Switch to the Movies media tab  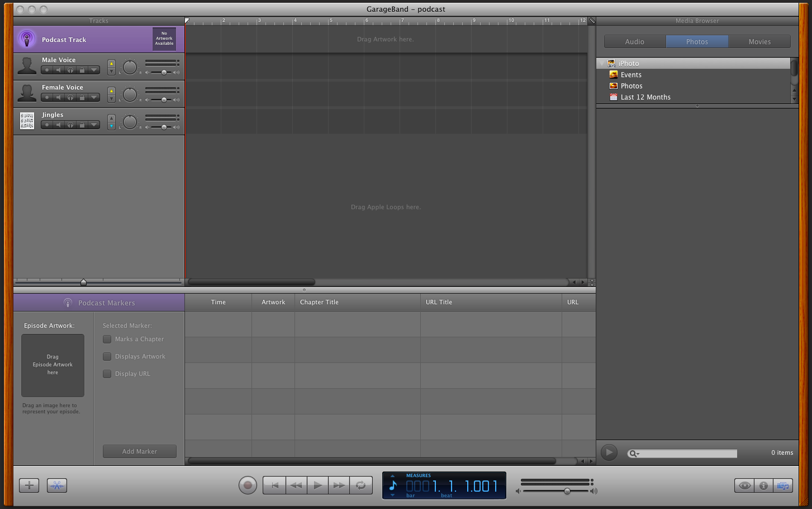pyautogui.click(x=759, y=41)
